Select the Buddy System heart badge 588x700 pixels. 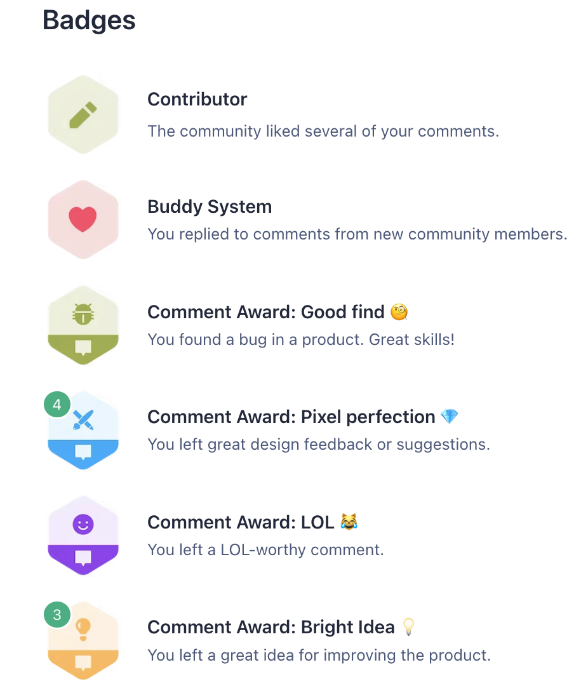[83, 220]
